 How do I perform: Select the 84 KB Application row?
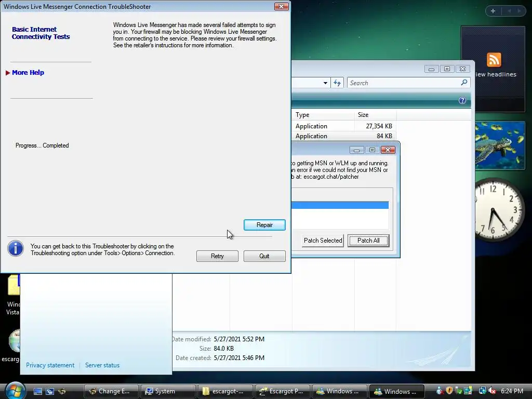344,136
